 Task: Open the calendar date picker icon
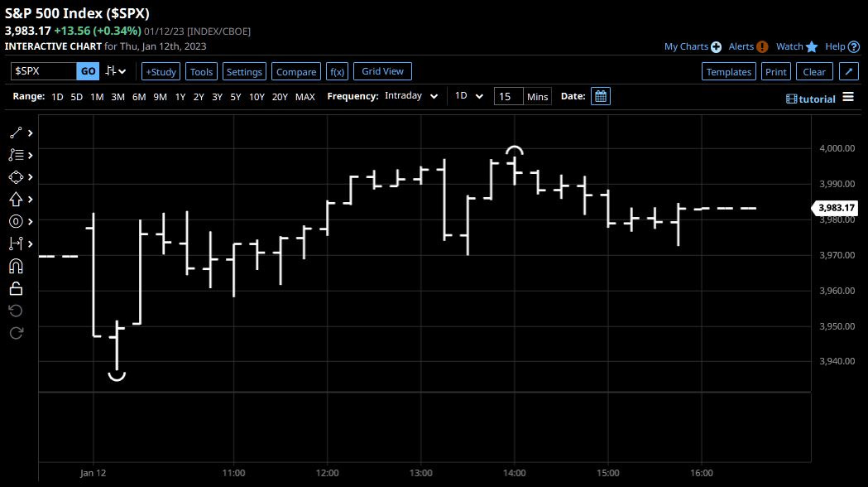601,96
